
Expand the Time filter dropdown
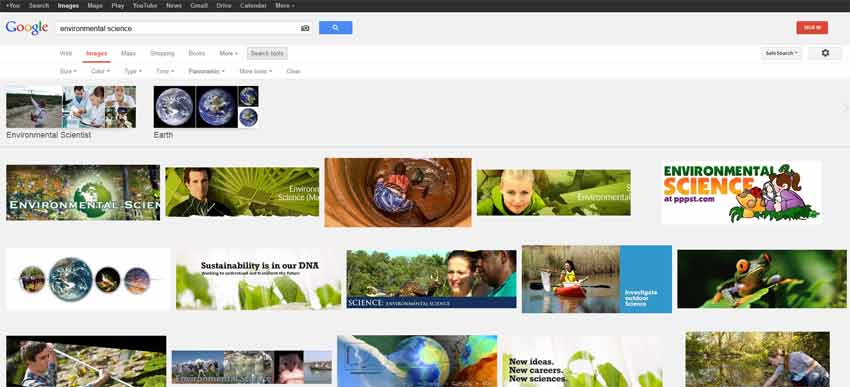pos(165,71)
